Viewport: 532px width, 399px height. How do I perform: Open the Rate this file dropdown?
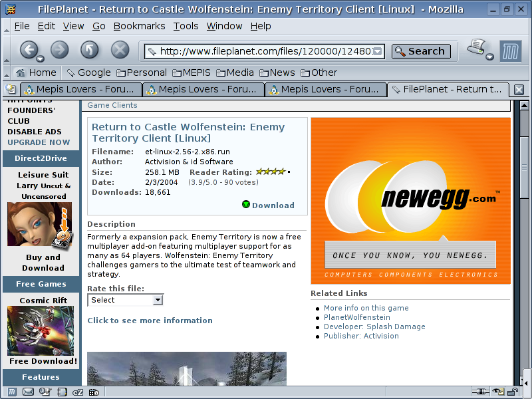click(125, 300)
